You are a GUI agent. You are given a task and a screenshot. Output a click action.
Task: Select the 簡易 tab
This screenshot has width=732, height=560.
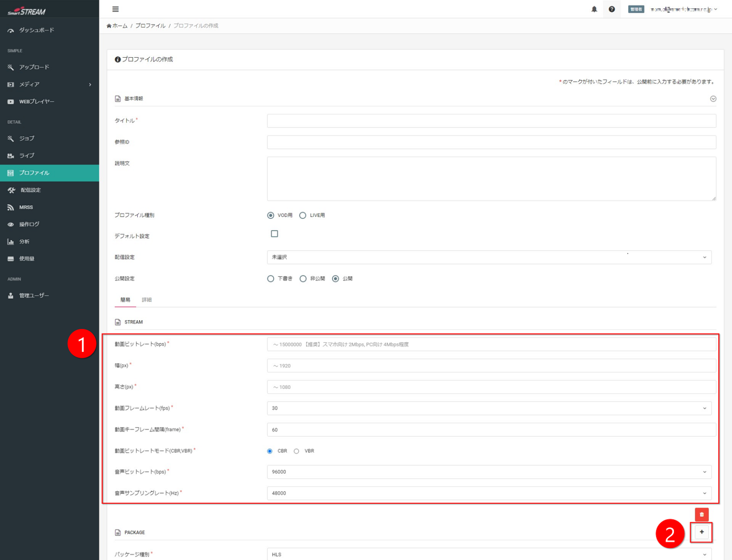click(125, 300)
